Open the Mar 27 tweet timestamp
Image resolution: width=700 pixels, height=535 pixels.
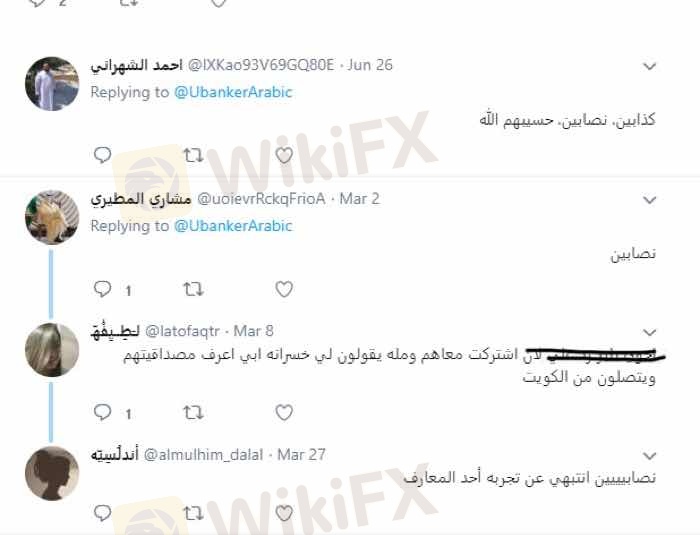(x=301, y=455)
